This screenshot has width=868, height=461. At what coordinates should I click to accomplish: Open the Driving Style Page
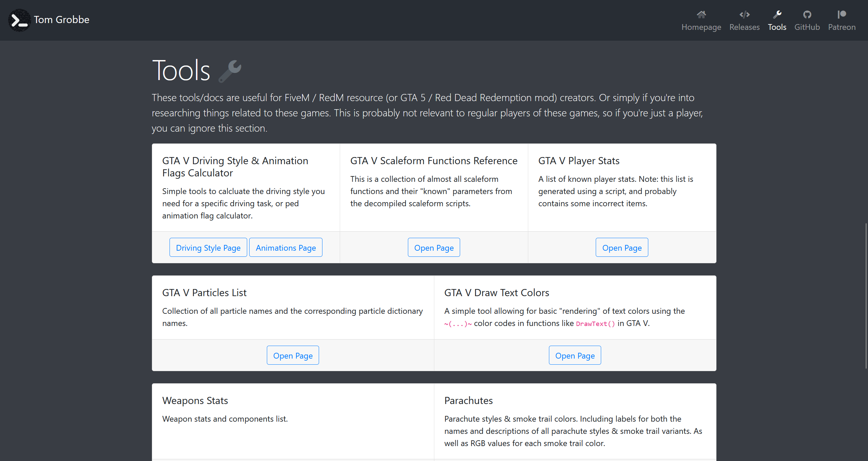coord(208,247)
